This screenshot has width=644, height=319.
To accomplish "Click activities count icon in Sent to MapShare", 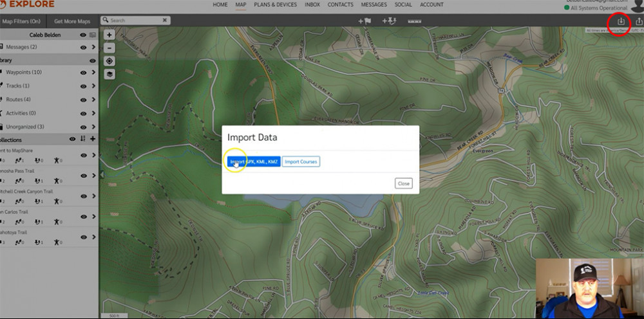I will [57, 160].
